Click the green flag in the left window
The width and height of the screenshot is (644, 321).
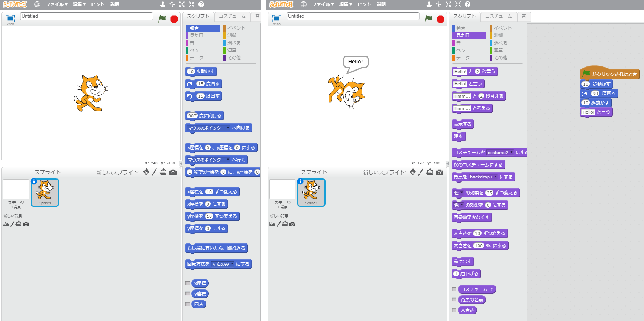[162, 19]
